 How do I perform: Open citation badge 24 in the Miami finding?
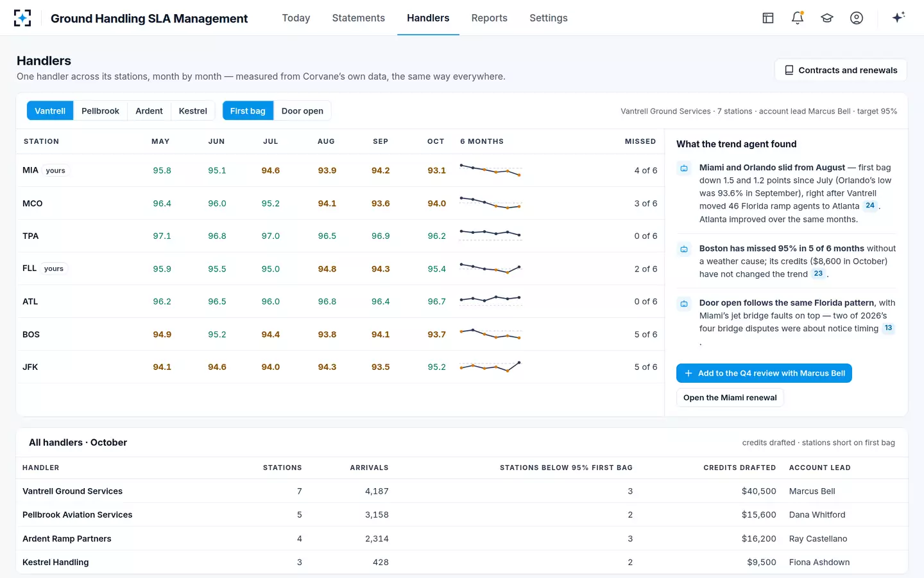pyautogui.click(x=870, y=206)
